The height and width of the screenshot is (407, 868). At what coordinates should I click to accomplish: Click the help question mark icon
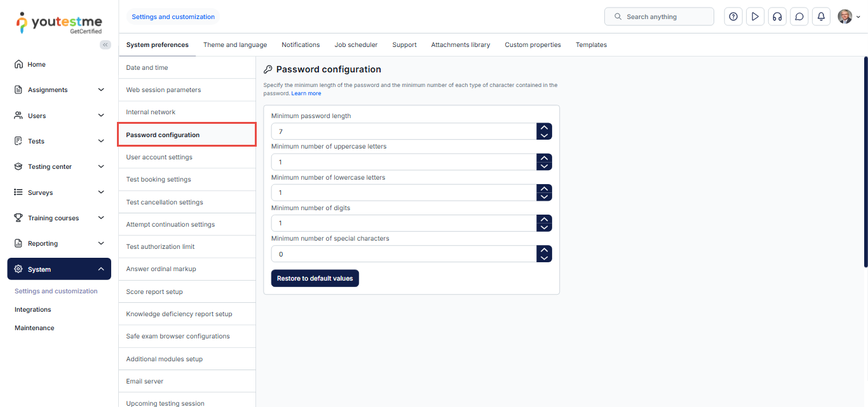(733, 17)
